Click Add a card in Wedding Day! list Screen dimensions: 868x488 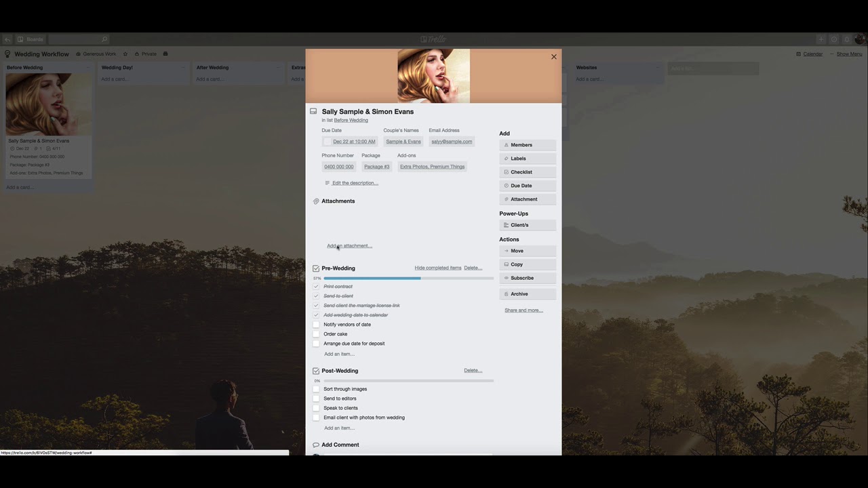(x=115, y=79)
